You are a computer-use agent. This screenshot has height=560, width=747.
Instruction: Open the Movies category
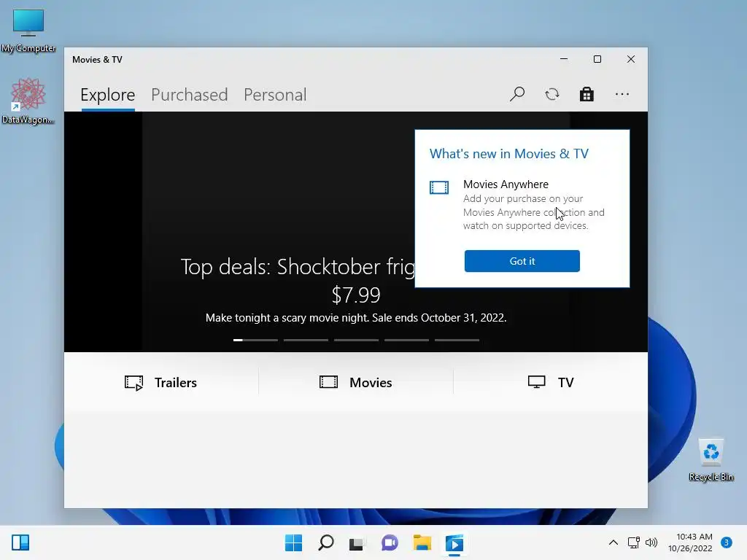click(x=356, y=382)
